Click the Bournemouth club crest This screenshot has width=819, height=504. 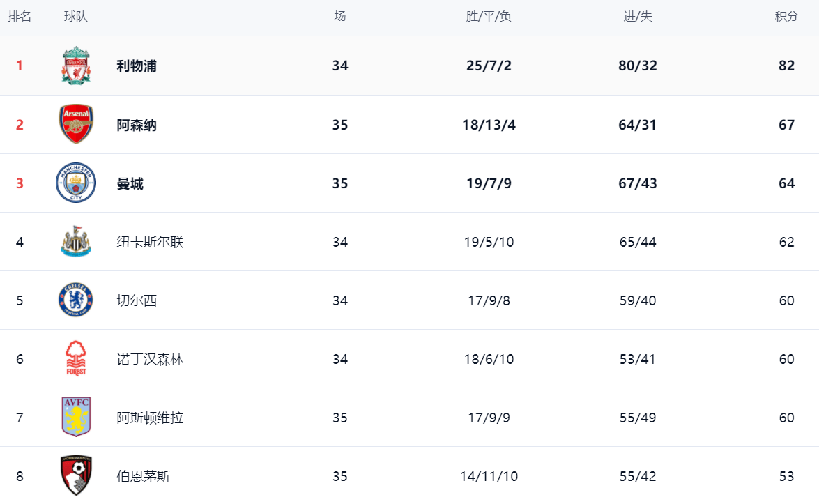[76, 476]
